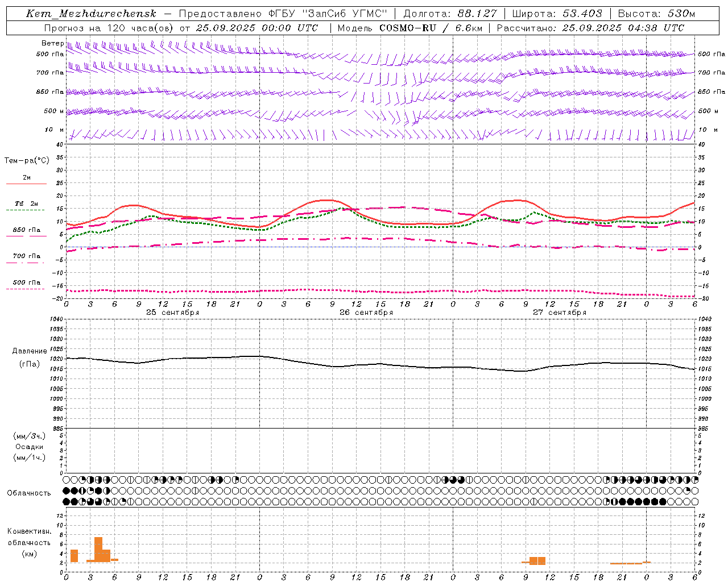This screenshot has width=728, height=582.
Task: Click the (гПа) unit label under Давление
Action: click(x=30, y=364)
